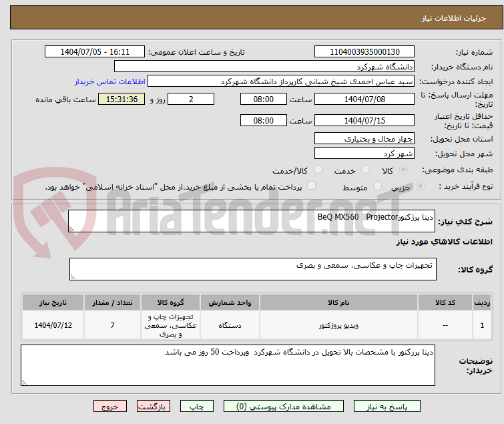This screenshot has width=504, height=424.
Task: Click the ویدیو پروژکتور item cell
Action: [x=338, y=325]
